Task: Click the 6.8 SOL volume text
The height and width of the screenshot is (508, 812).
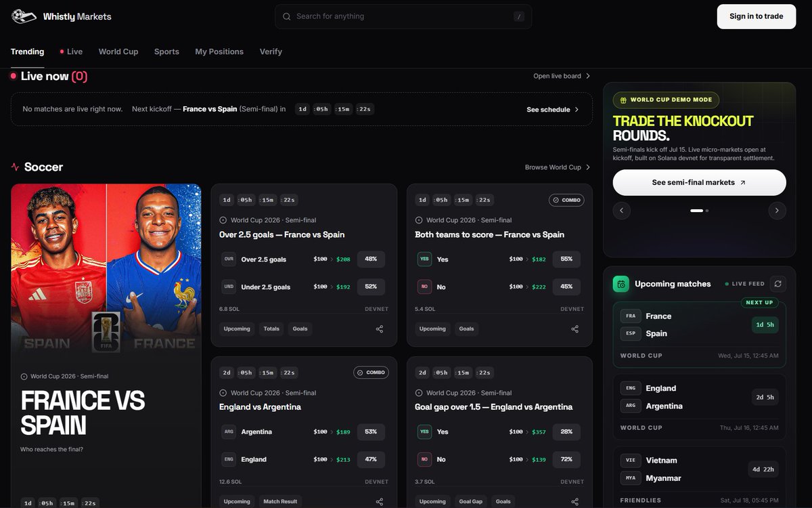Action: coord(229,309)
